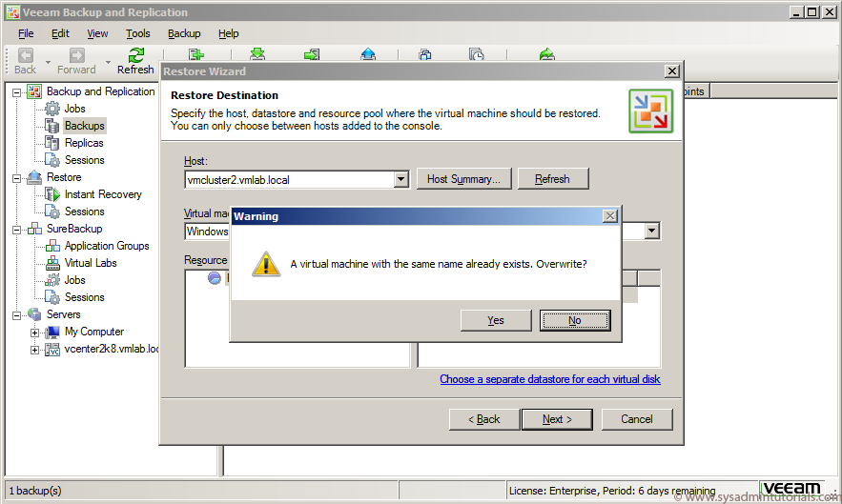Open the Forward button history dropdown arrow

point(108,62)
